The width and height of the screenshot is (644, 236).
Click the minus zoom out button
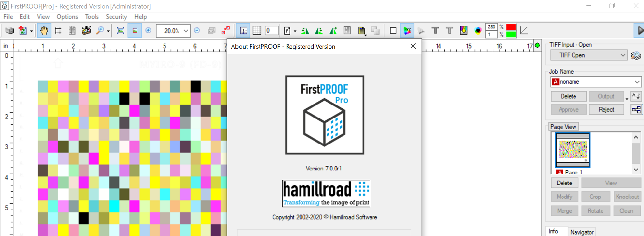197,30
